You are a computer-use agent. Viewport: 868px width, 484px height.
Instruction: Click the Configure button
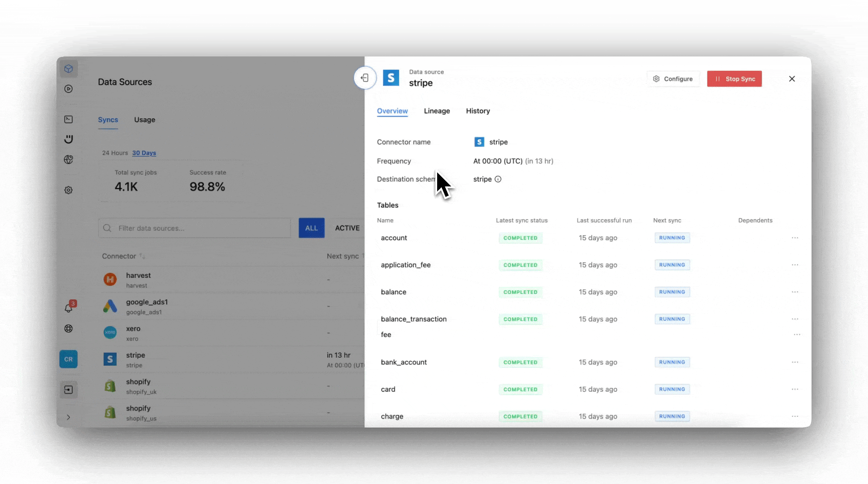pos(673,79)
